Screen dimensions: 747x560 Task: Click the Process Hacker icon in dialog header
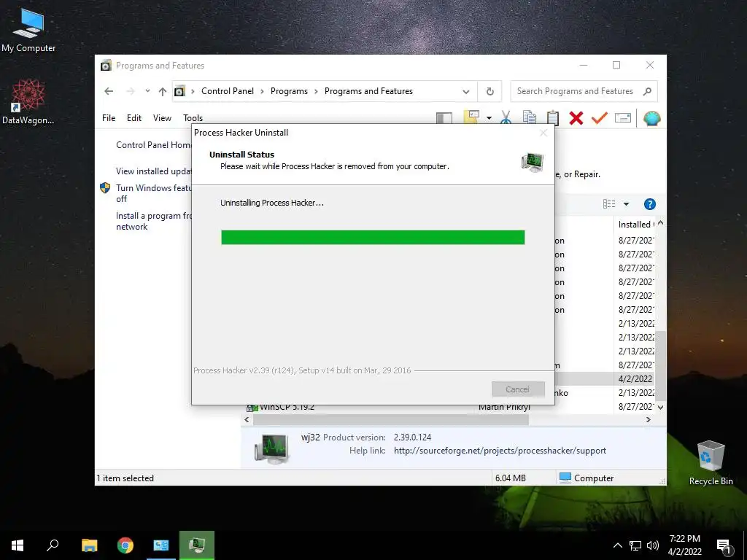coord(532,162)
